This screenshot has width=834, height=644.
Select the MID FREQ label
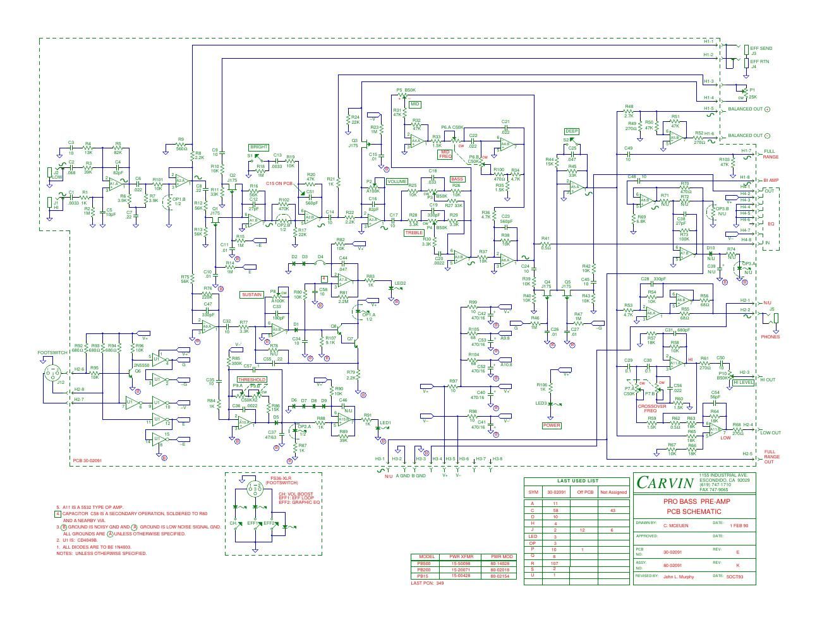(445, 153)
